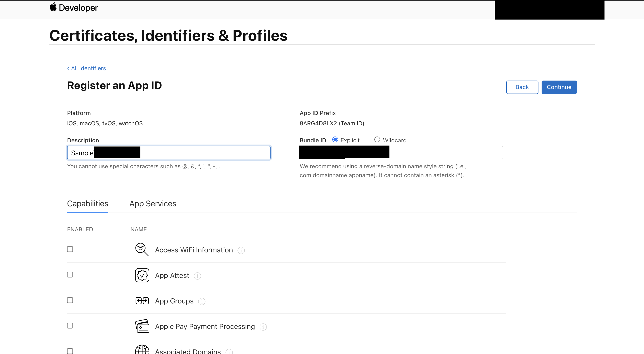Enable Access WiFi Information checkbox

[x=70, y=249]
